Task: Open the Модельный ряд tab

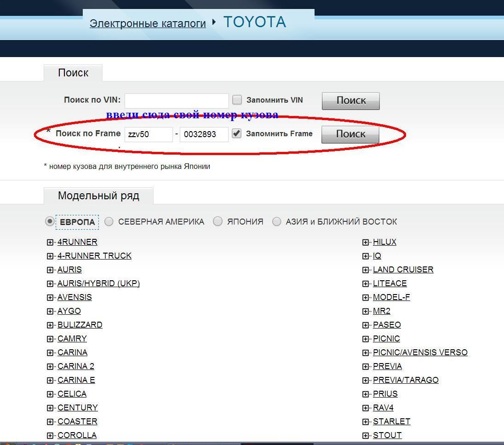Action: click(x=98, y=196)
